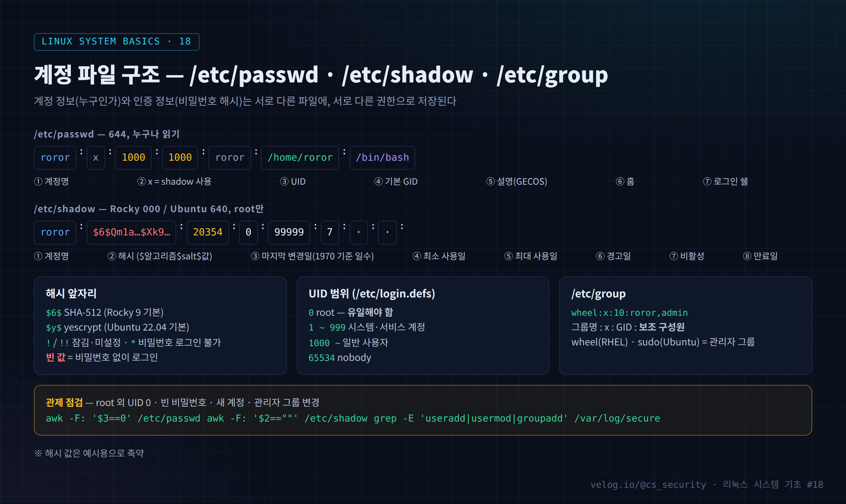This screenshot has width=846, height=504.
Task: Click the passwd GECOS 'roror' field box
Action: (x=230, y=158)
